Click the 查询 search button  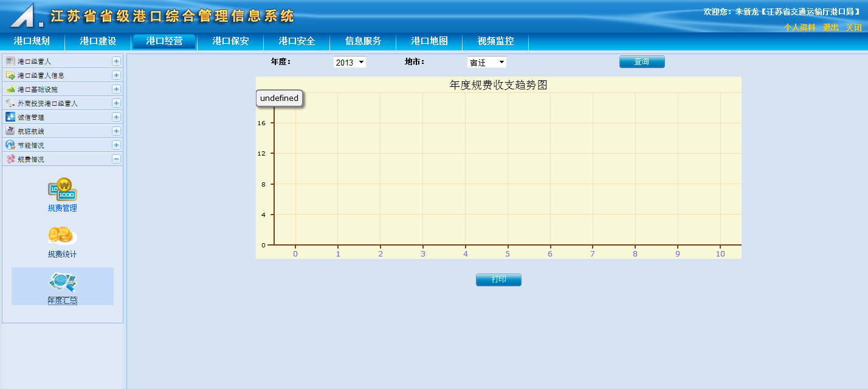click(642, 62)
